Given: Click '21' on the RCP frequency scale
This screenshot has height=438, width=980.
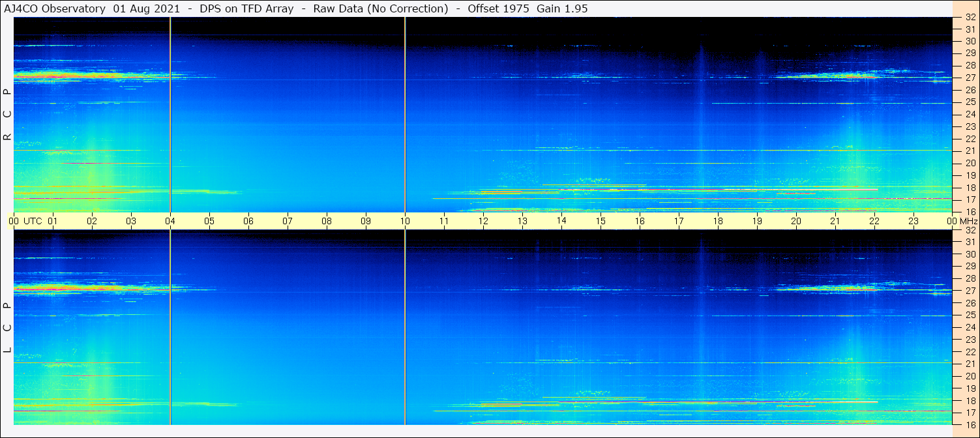Looking at the screenshot, I should click(970, 151).
